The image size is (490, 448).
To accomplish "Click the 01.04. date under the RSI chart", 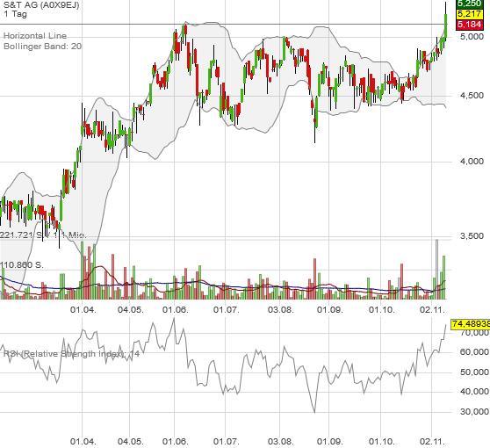I will tap(83, 442).
